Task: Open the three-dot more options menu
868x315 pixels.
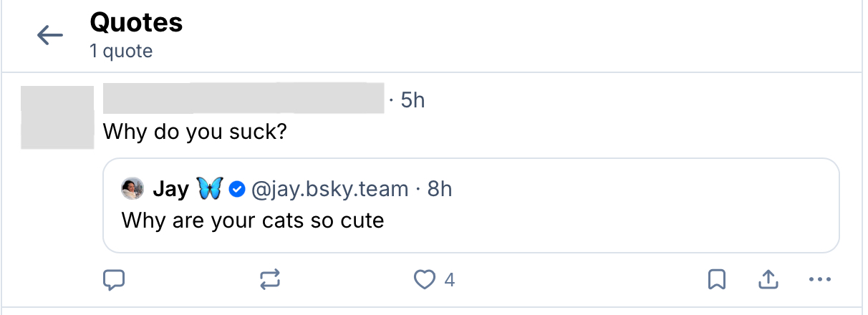Action: (x=819, y=279)
